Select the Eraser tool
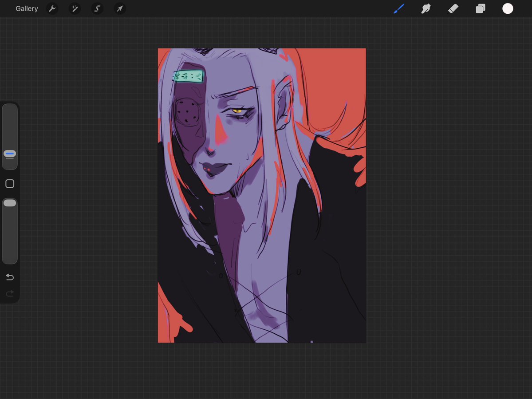This screenshot has width=532, height=399. tap(453, 8)
